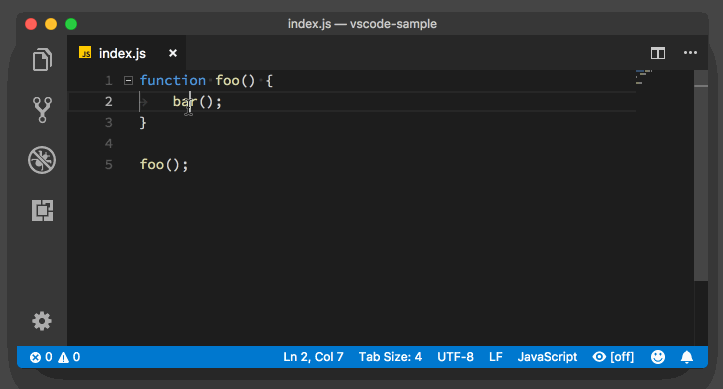Open the Source Control view
This screenshot has width=723, height=389.
[x=42, y=110]
